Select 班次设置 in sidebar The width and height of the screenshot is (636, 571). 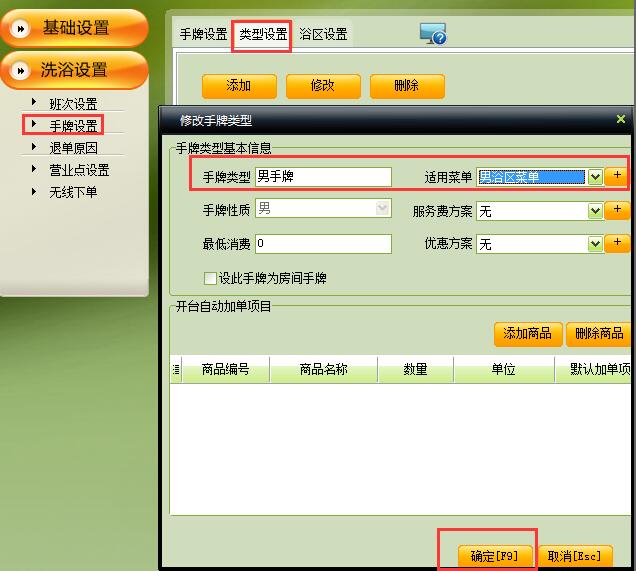tap(73, 104)
